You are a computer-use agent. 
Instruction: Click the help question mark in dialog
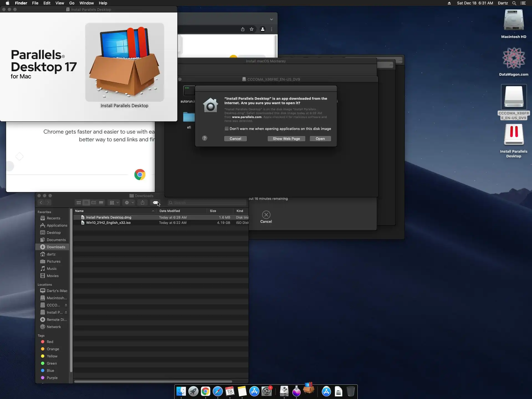204,138
